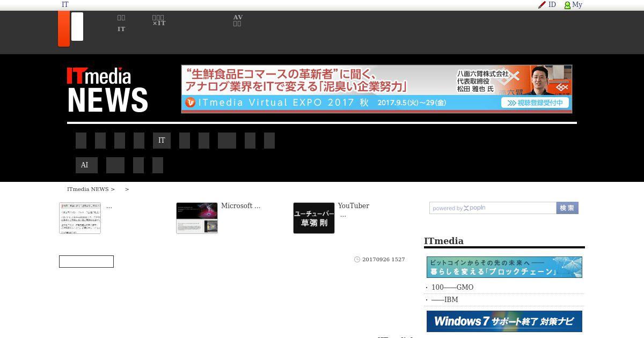Click the 検索 search button
The width and height of the screenshot is (644, 338).
click(567, 208)
